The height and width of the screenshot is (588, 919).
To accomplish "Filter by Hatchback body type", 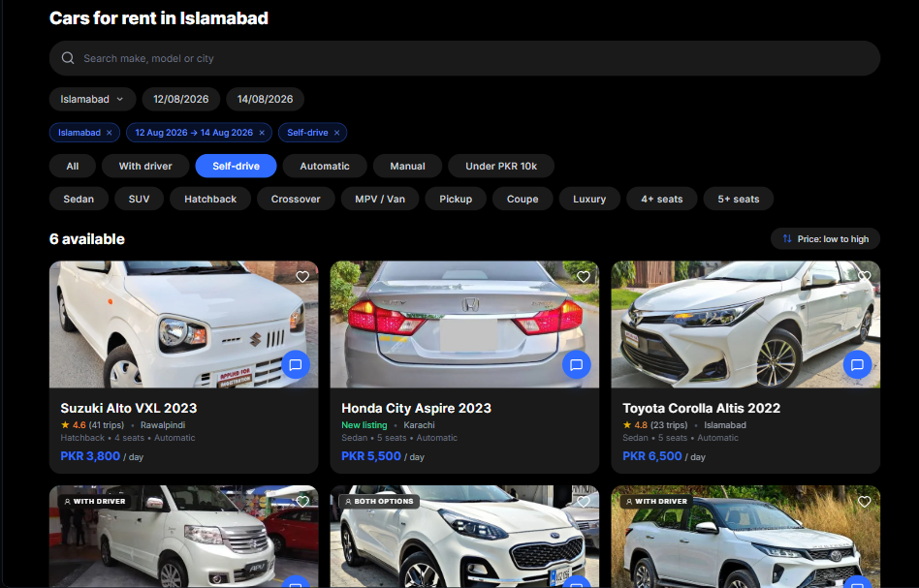I will pos(210,200).
